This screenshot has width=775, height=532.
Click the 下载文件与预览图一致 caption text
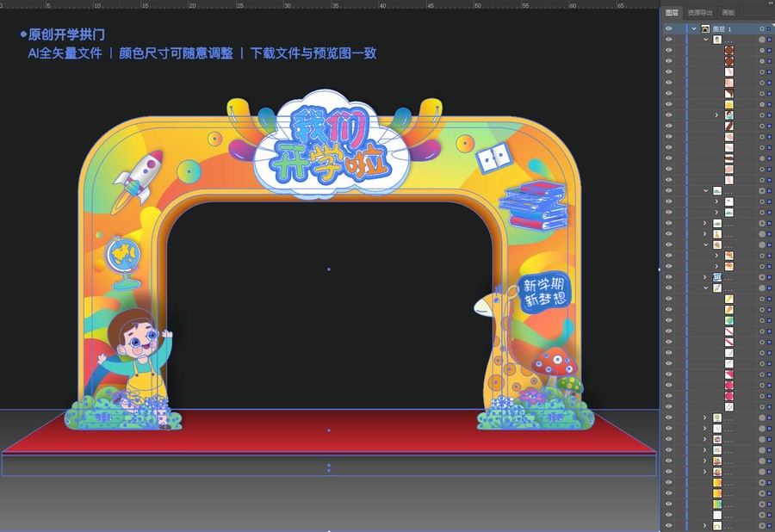click(313, 53)
